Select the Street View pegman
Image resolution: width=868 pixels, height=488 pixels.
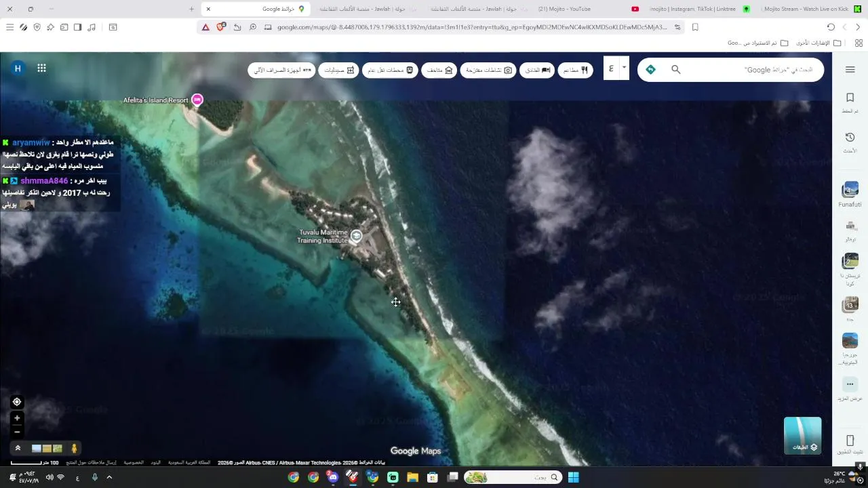click(x=74, y=448)
